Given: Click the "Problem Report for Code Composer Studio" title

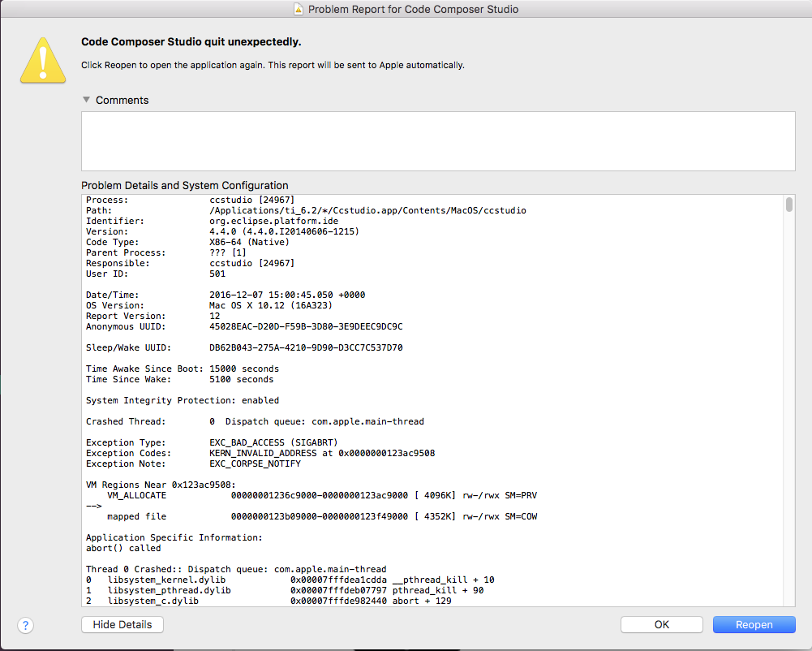Looking at the screenshot, I should [x=414, y=10].
